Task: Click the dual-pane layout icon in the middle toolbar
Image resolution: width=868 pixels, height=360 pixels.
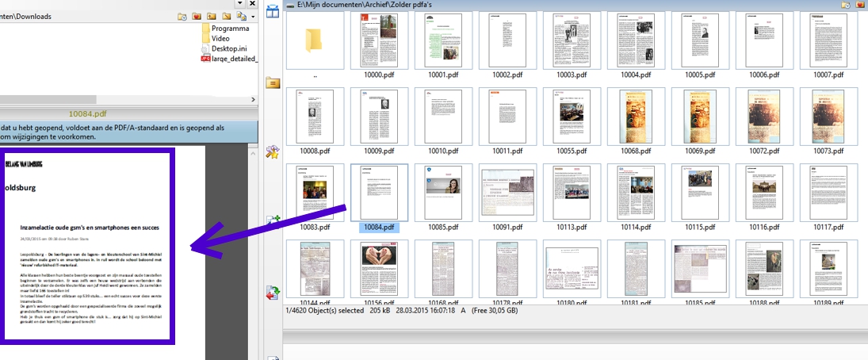Action: pyautogui.click(x=273, y=11)
